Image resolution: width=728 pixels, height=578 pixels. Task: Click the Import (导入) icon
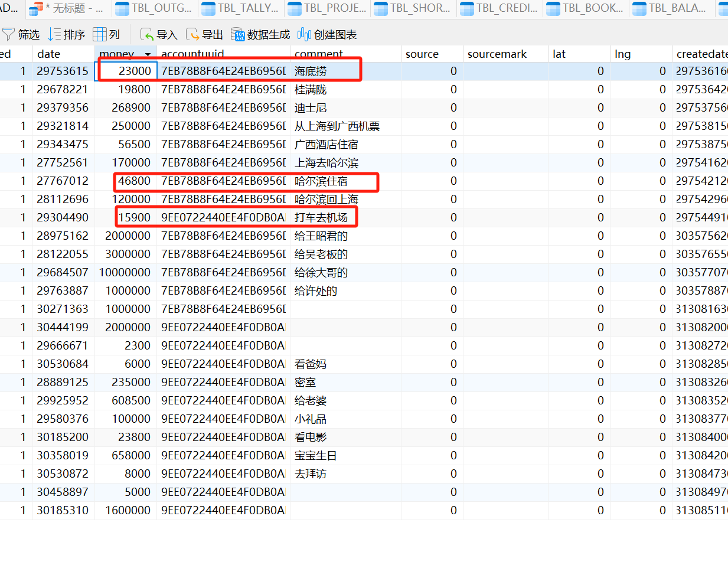tap(146, 35)
